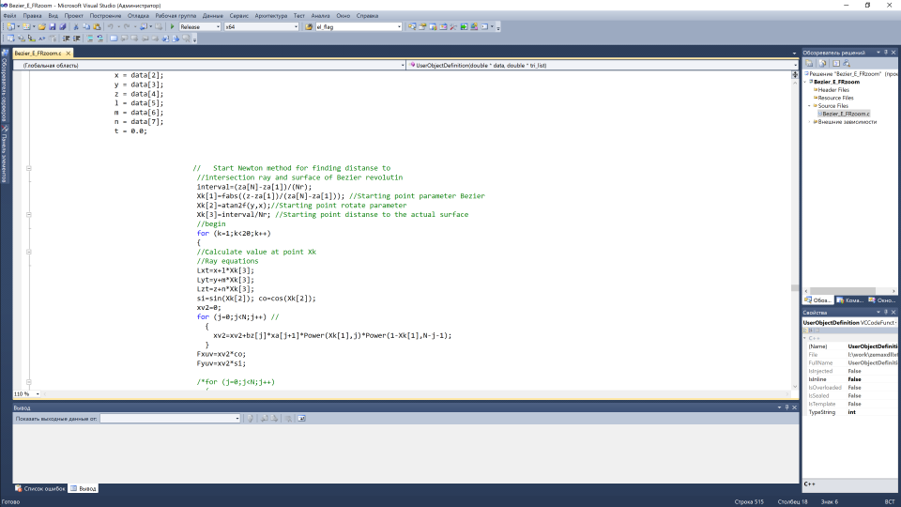This screenshot has height=507, width=901.
Task: Open the Отладка menu
Action: (x=138, y=16)
